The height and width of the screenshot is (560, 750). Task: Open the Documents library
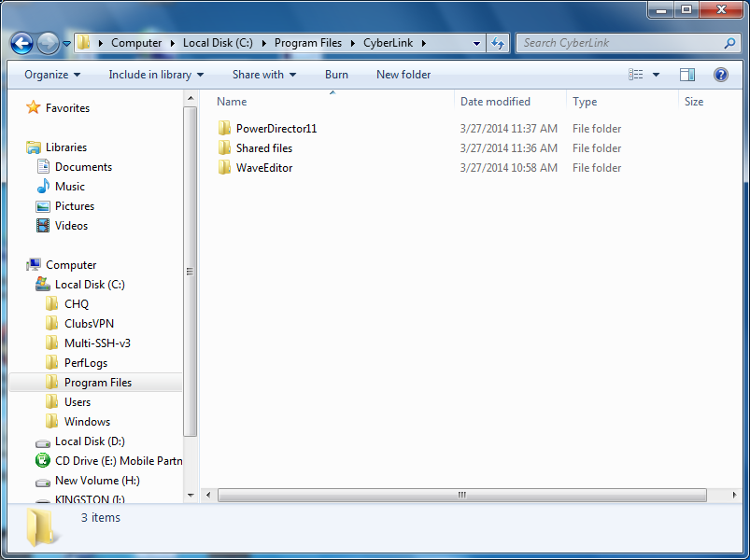tap(83, 167)
